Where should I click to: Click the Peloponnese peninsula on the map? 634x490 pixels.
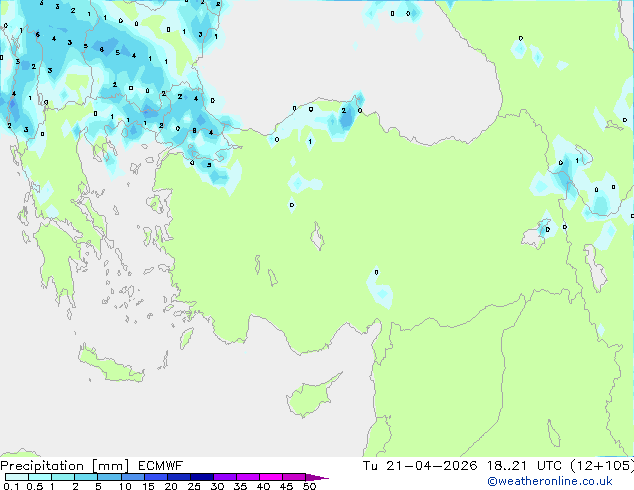coord(57,261)
